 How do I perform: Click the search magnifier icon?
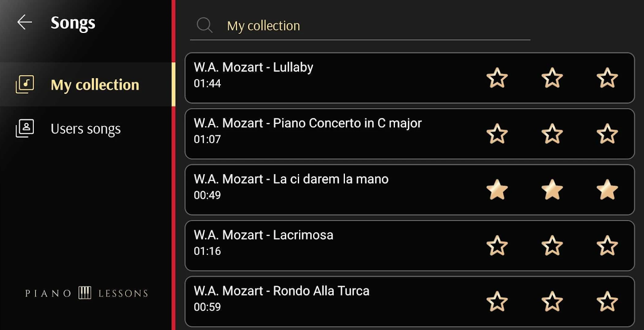point(204,25)
